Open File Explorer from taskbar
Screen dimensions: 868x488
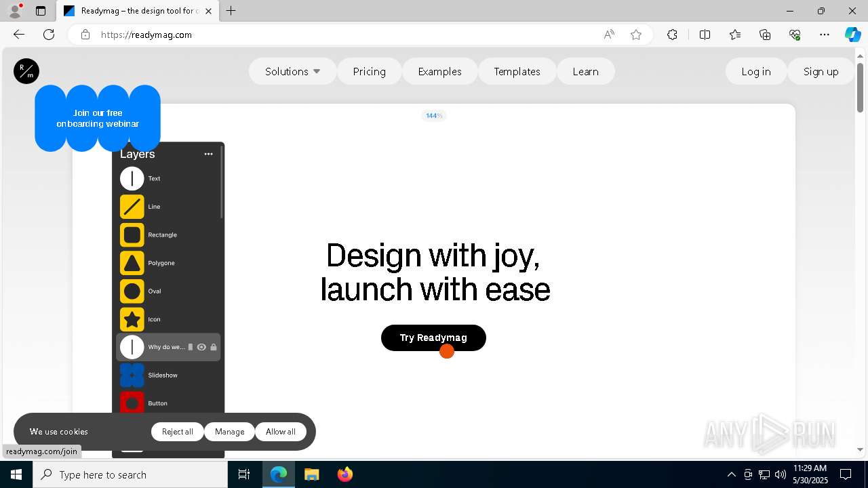[x=311, y=474]
